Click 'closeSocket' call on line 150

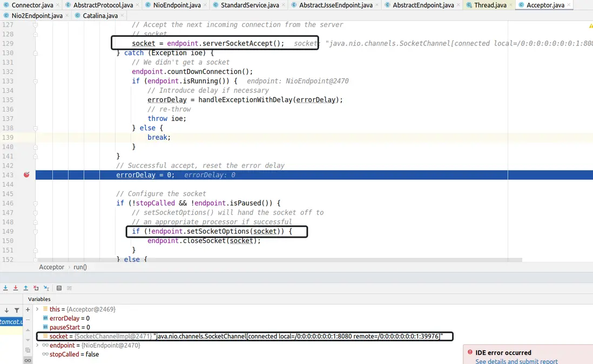point(204,241)
